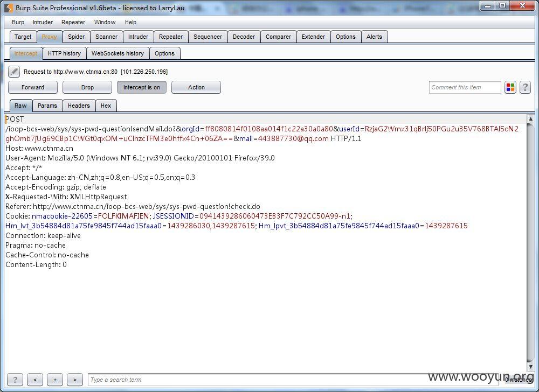Click the Accept: */* header line
Viewport: 539px width, 392px height.
24,167
